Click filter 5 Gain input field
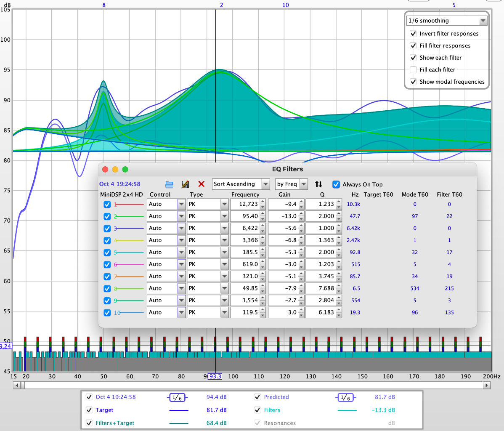The width and height of the screenshot is (504, 431). (x=283, y=253)
